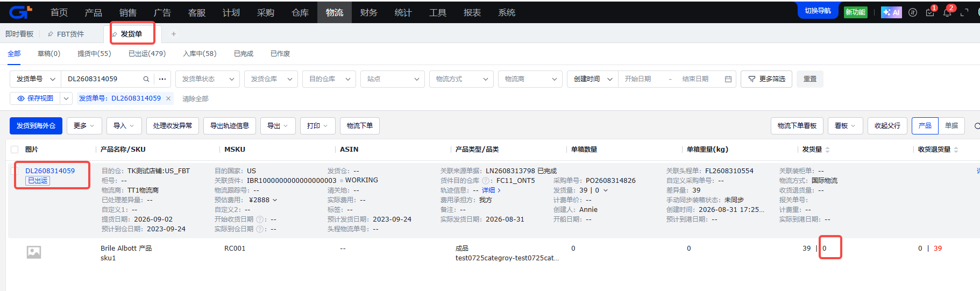
Task: Tick the checkbox for DL2608314059 row
Action: pos(14,171)
